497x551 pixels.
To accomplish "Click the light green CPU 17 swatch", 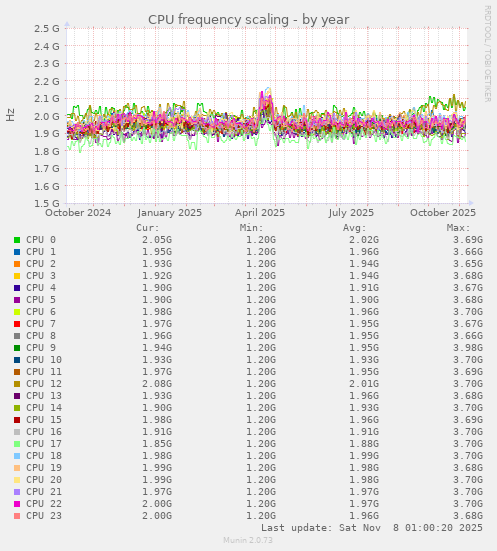I will tap(17, 444).
